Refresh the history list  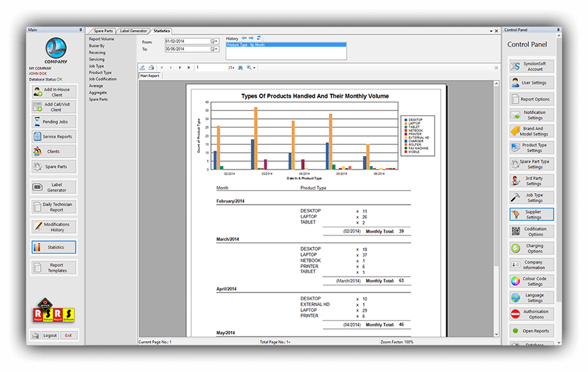click(258, 38)
